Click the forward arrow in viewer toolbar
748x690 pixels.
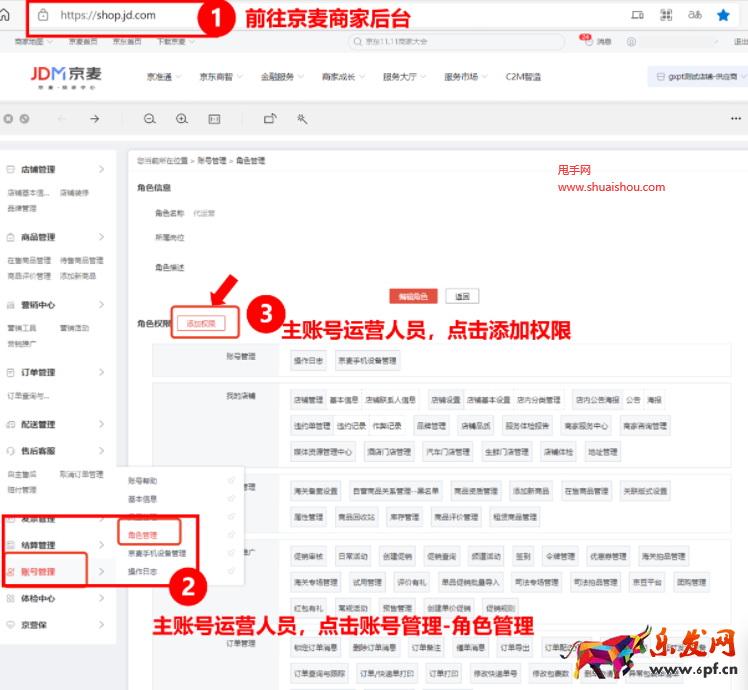point(94,119)
